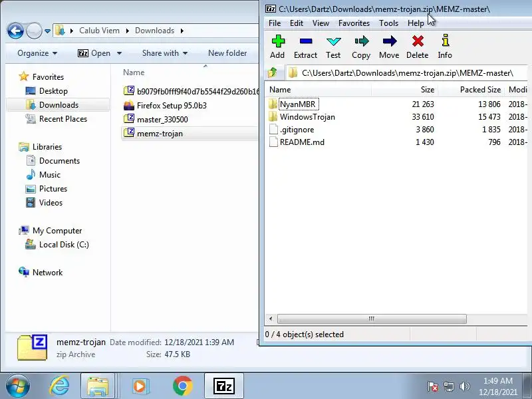Screen dimensions: 532x399
Task: Open the Windows Start menu
Action: [18, 386]
